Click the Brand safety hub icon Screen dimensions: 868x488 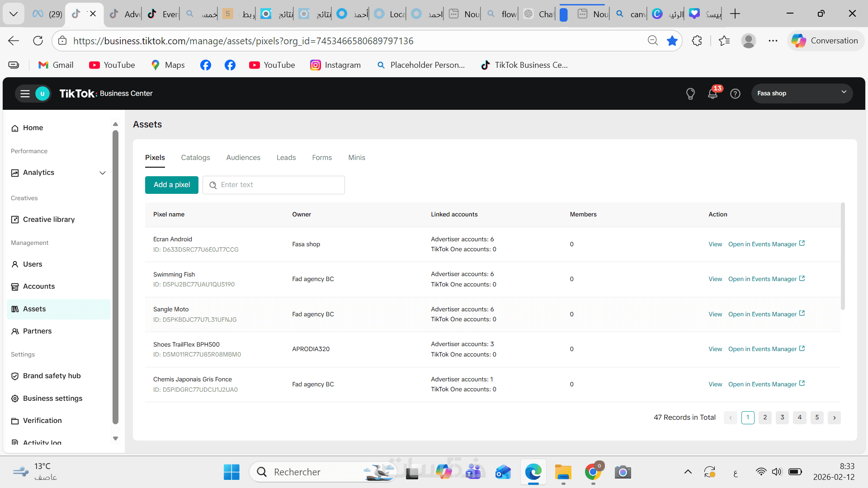[15, 376]
